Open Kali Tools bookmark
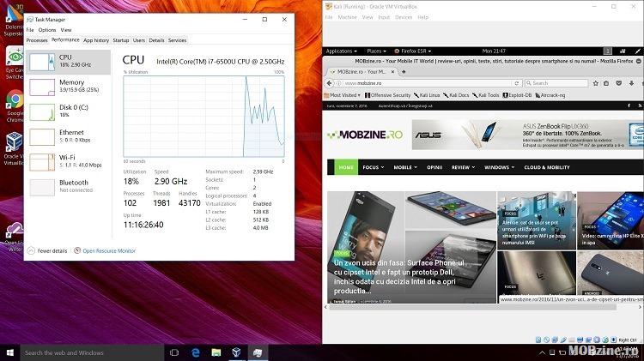 coord(485,95)
